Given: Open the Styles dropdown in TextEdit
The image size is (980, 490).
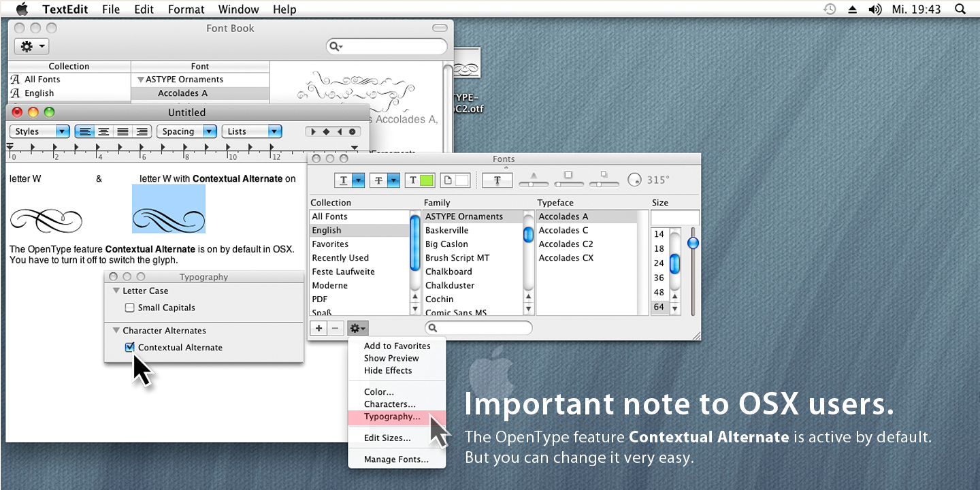Looking at the screenshot, I should pos(39,131).
